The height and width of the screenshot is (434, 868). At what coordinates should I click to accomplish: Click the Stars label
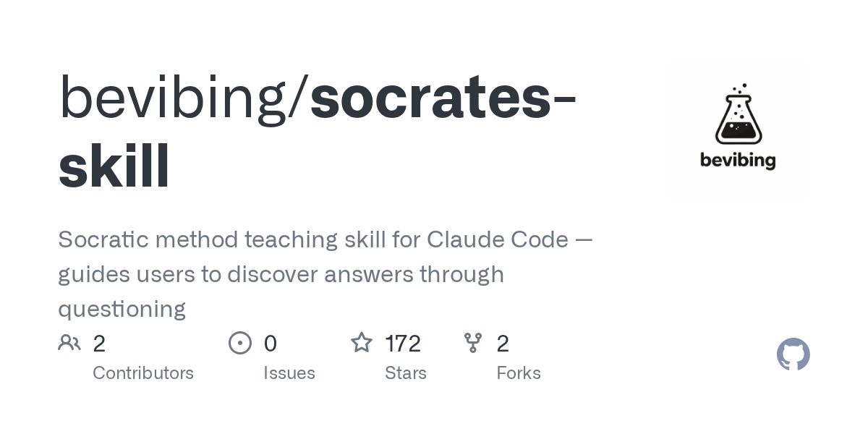[x=406, y=373]
